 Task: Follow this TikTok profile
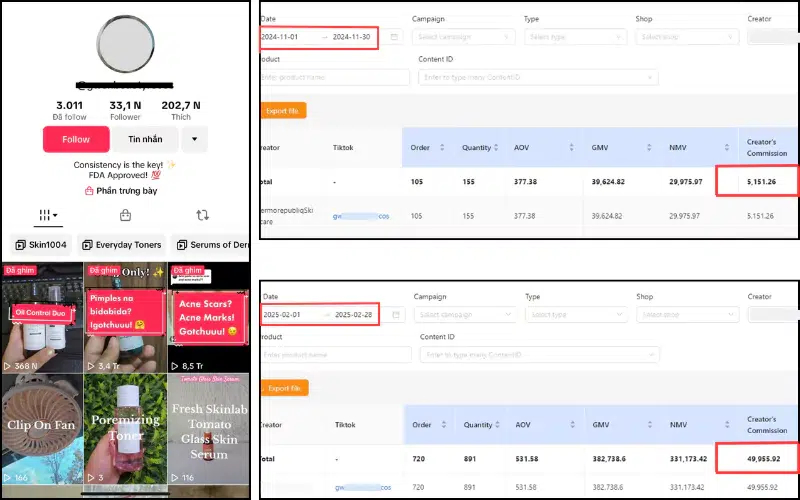(x=76, y=139)
